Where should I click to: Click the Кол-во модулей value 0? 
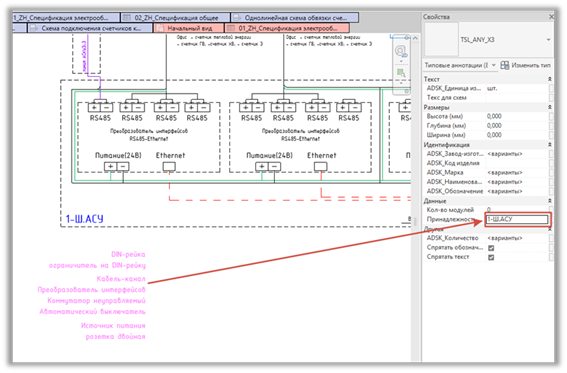(517, 210)
